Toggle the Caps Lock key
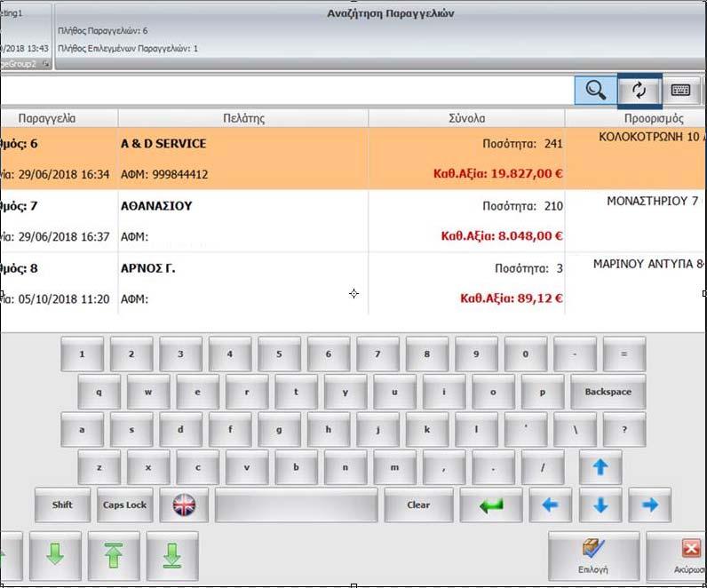707x588 pixels. 124,505
